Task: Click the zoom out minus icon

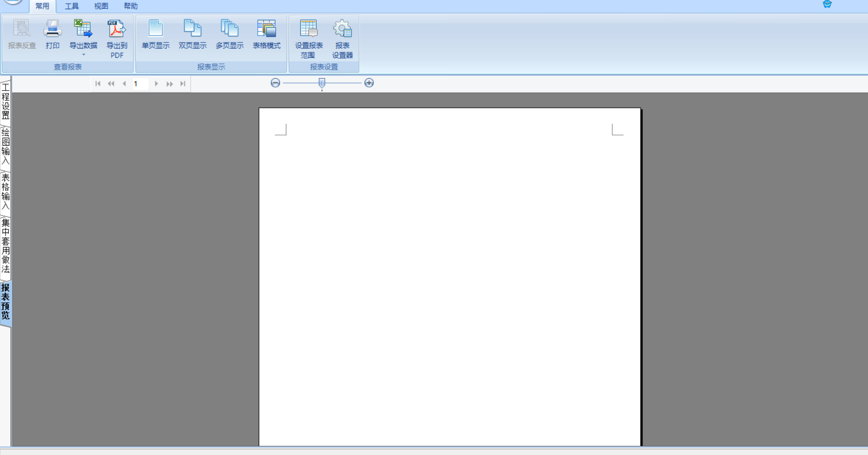Action: pos(275,83)
